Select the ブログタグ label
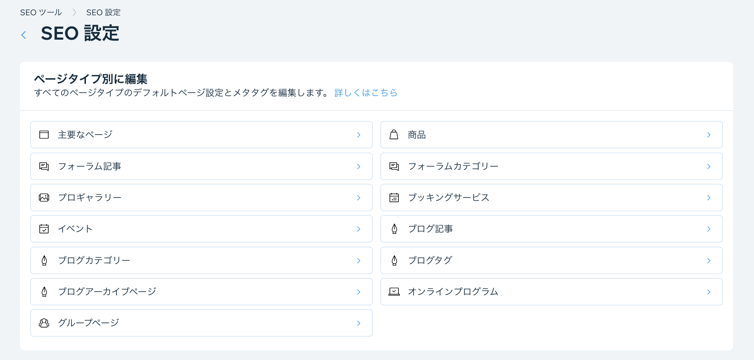The width and height of the screenshot is (754, 360). 430,261
